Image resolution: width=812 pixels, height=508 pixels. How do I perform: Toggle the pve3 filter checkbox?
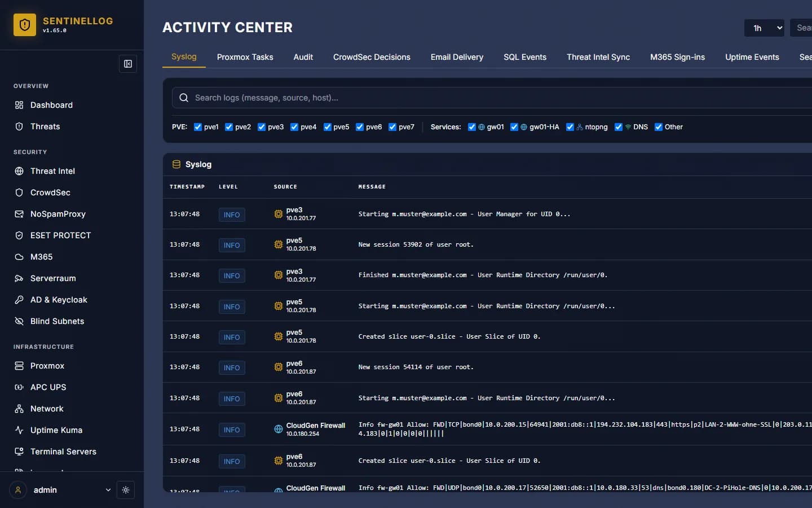coord(262,127)
